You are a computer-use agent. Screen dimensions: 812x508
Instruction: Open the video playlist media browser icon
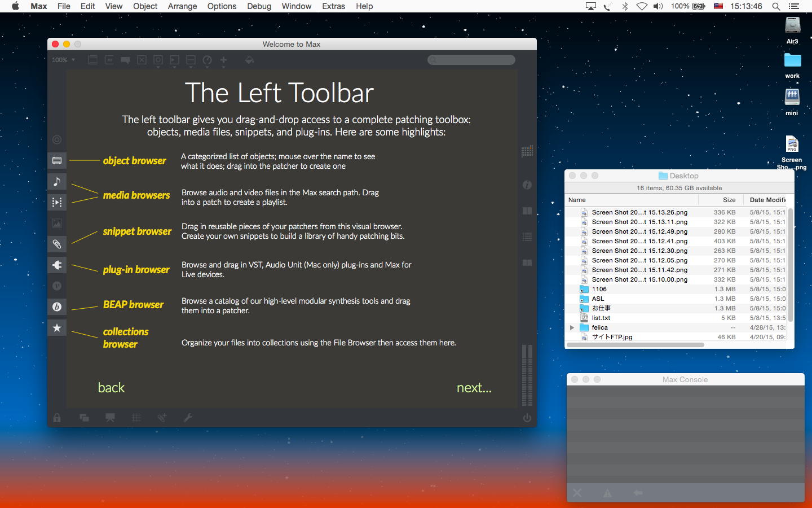[x=57, y=202]
